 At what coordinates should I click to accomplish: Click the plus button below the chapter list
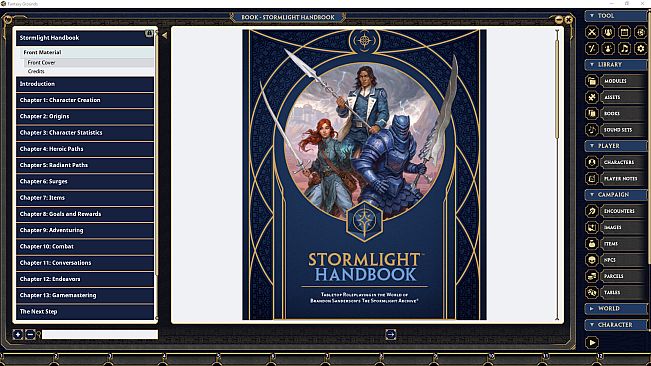click(18, 334)
